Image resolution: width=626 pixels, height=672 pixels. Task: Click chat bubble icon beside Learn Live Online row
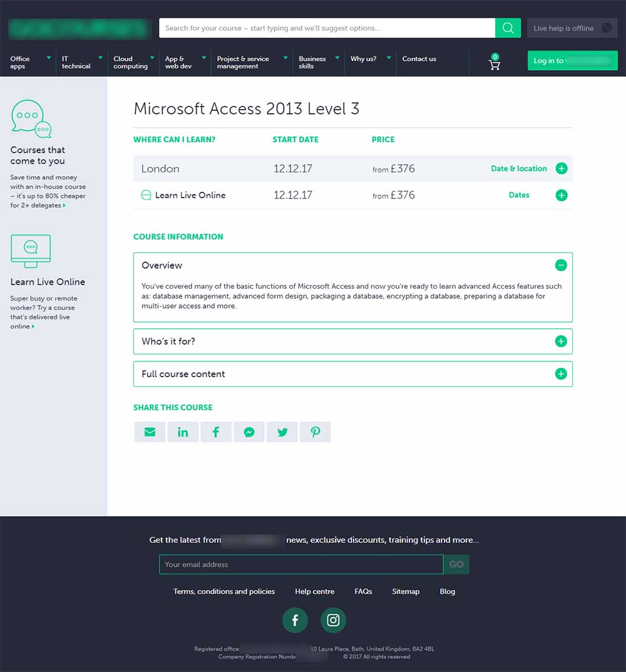[146, 195]
